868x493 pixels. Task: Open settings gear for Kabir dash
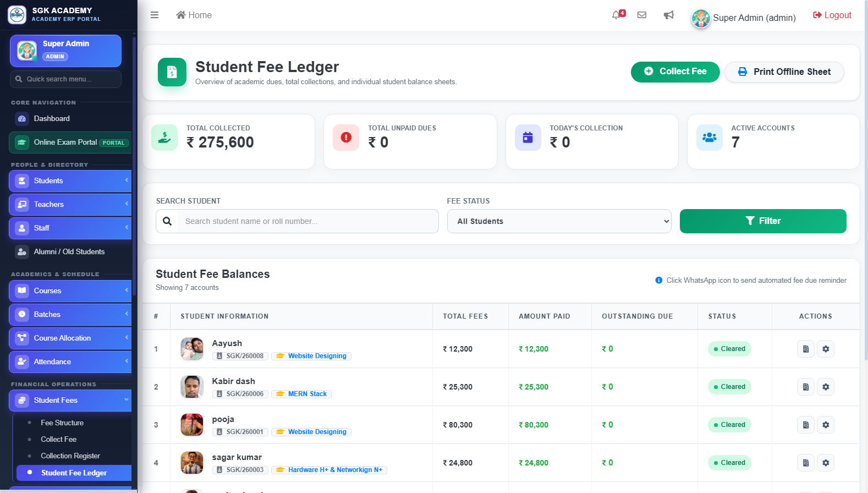[826, 387]
